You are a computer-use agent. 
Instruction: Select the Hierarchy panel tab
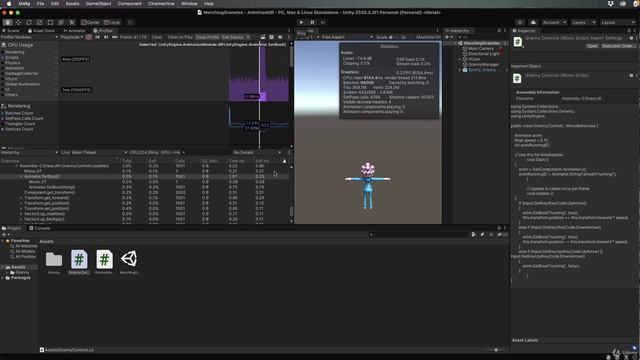[459, 31]
